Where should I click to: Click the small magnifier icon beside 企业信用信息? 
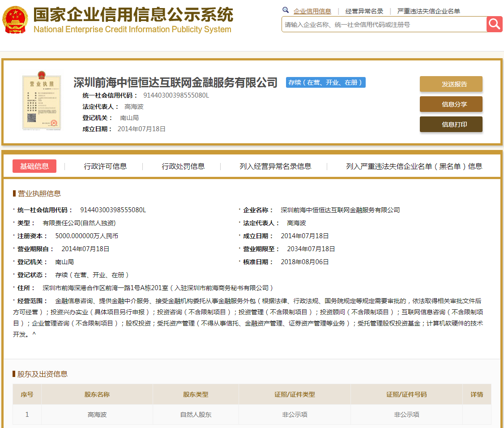(286, 10)
